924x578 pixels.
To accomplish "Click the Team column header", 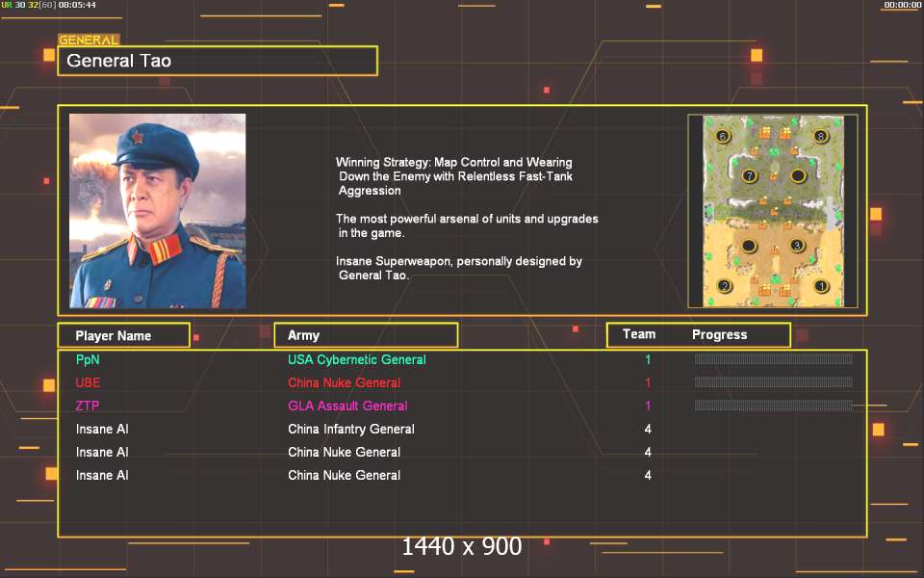I will click(x=639, y=334).
